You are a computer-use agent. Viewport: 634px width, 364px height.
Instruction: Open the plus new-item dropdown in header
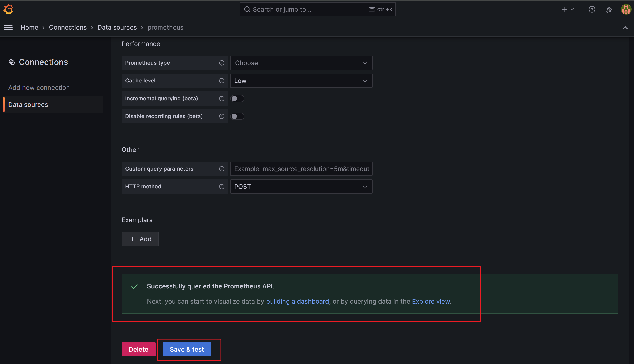[568, 10]
